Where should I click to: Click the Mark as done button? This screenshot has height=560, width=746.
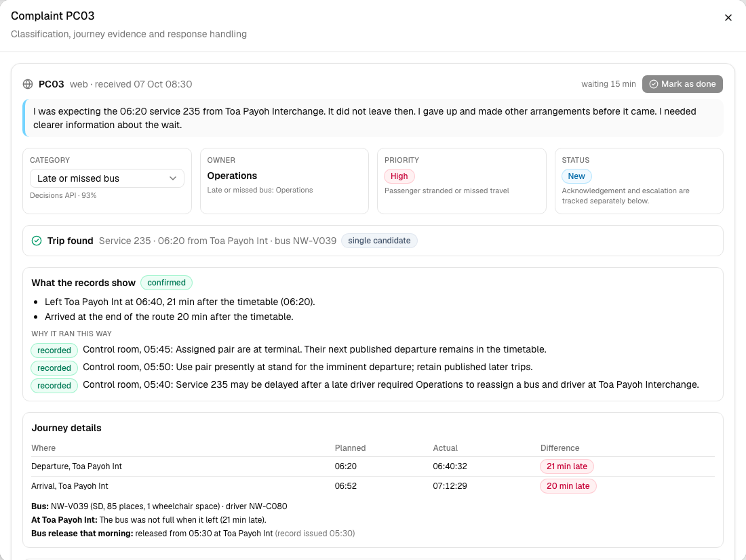(x=682, y=84)
